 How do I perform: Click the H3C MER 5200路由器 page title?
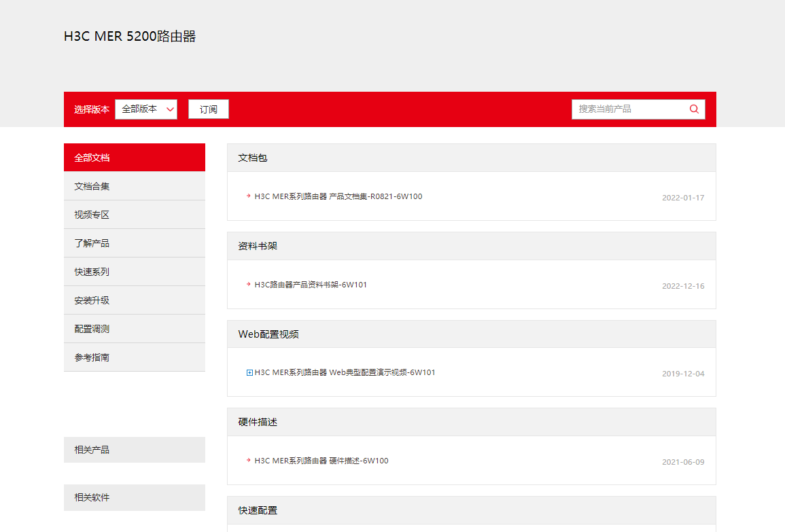tap(130, 37)
